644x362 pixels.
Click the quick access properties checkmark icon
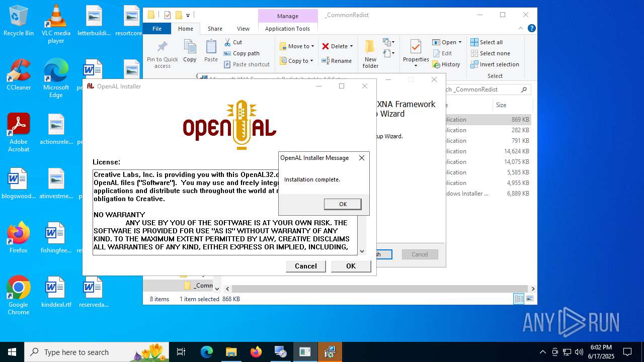pos(168,15)
